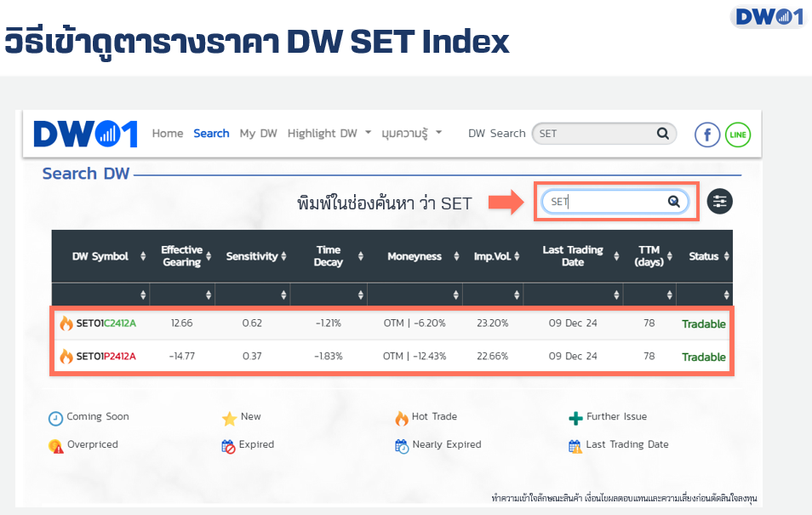Click the Nearly Expired calendar legend icon
812x515 pixels.
click(402, 446)
